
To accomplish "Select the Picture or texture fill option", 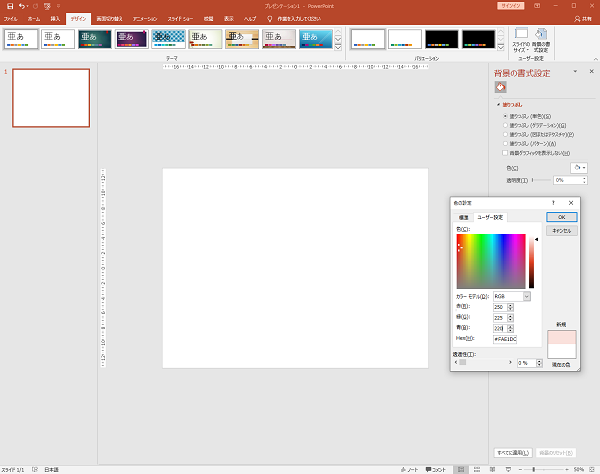I will coord(505,134).
